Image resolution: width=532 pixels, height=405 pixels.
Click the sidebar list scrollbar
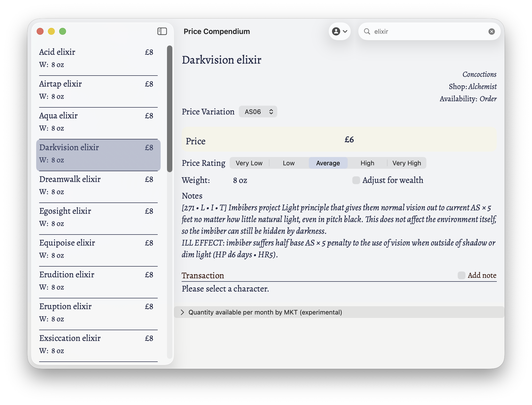click(169, 109)
